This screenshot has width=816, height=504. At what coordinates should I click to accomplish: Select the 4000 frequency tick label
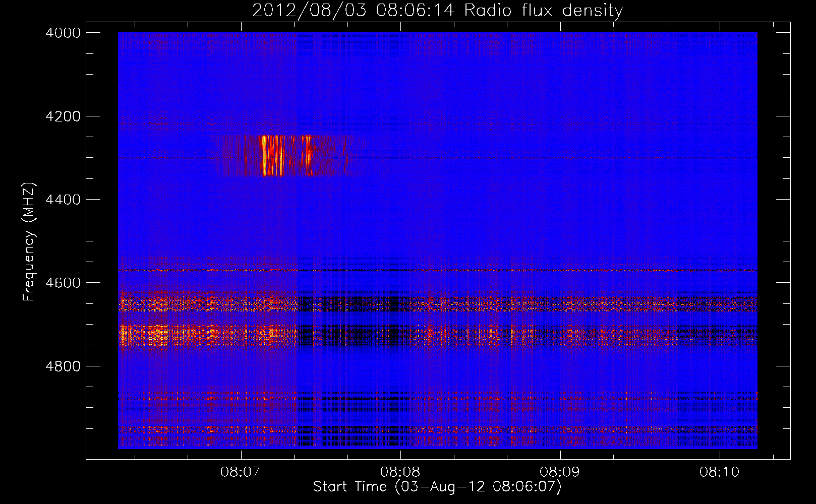(x=63, y=33)
